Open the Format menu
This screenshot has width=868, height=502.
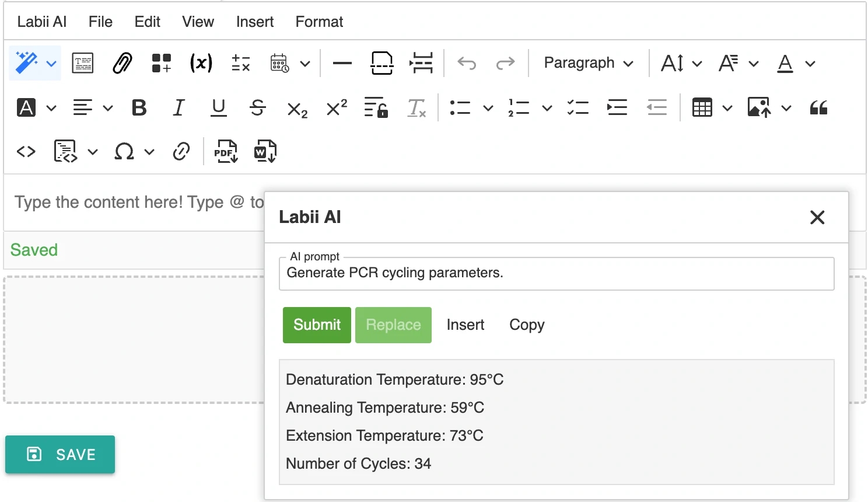[x=319, y=22]
